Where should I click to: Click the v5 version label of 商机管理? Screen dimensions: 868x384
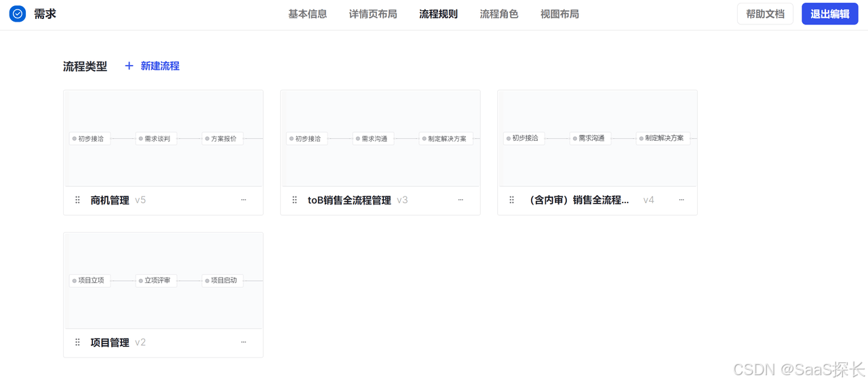140,200
